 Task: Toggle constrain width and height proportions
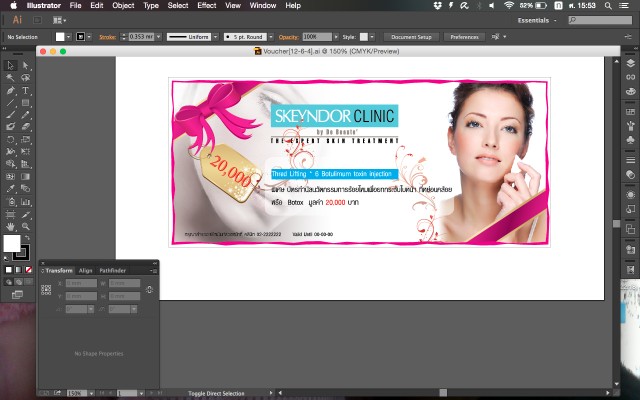pos(149,290)
